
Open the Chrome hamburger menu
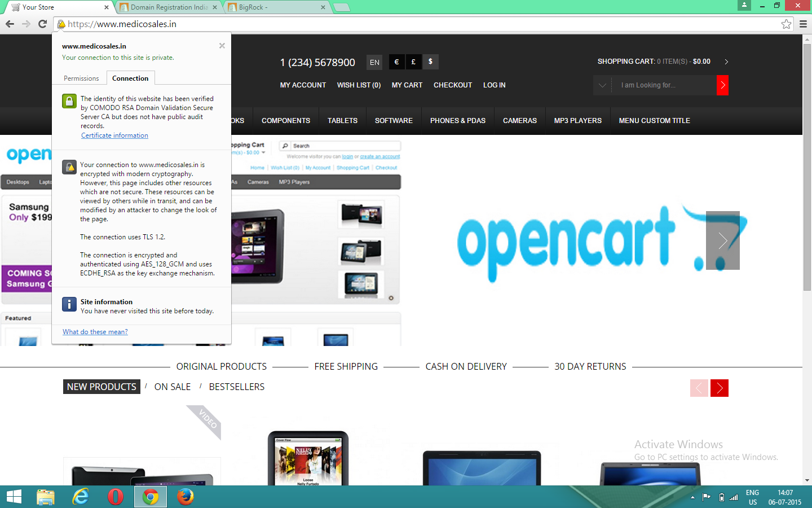803,24
